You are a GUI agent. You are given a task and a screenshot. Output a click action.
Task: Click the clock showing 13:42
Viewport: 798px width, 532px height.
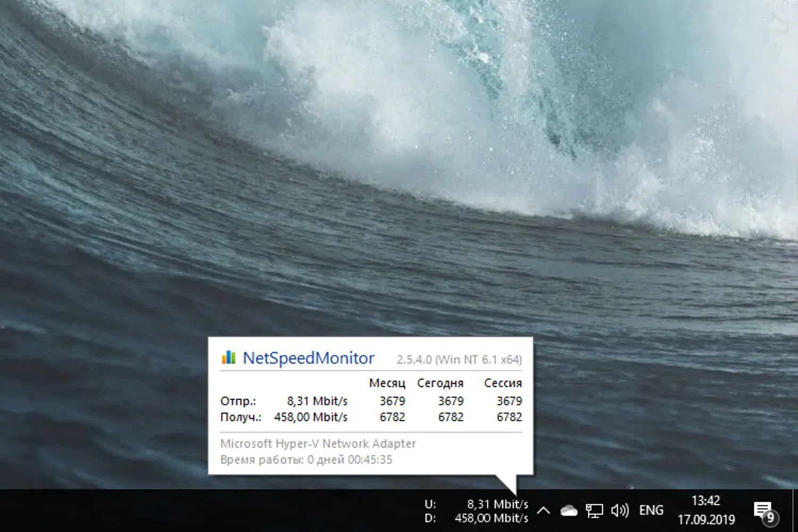click(x=705, y=501)
